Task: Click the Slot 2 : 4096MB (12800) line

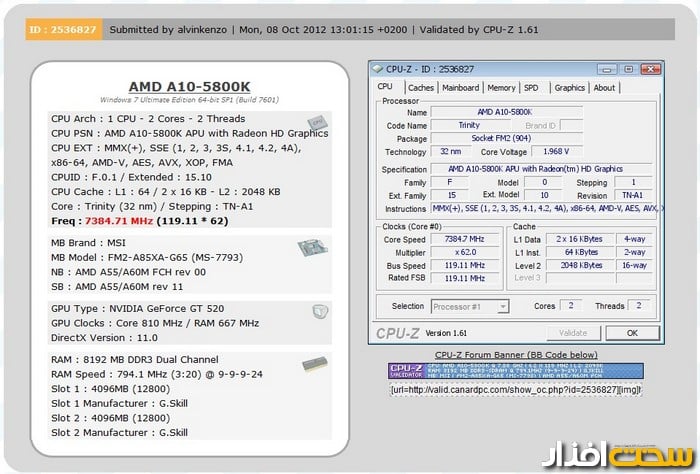Action: (x=110, y=418)
